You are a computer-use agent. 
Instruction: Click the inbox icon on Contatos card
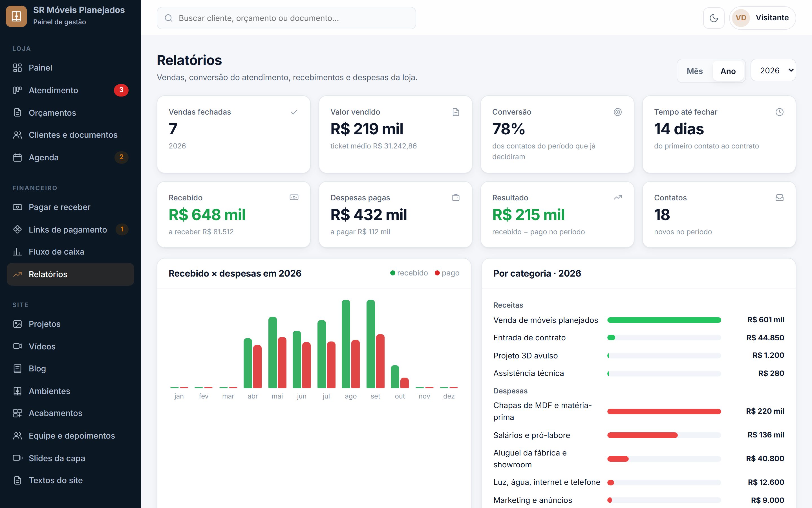pos(780,198)
